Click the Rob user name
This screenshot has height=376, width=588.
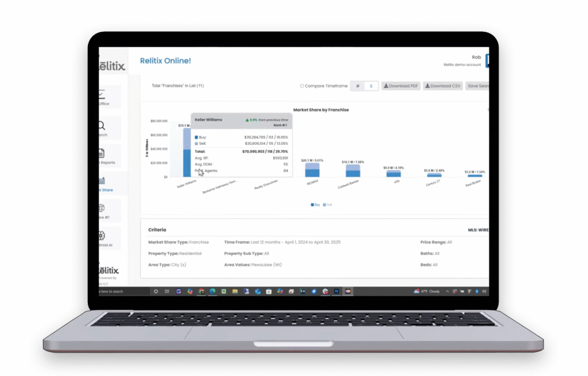[476, 57]
